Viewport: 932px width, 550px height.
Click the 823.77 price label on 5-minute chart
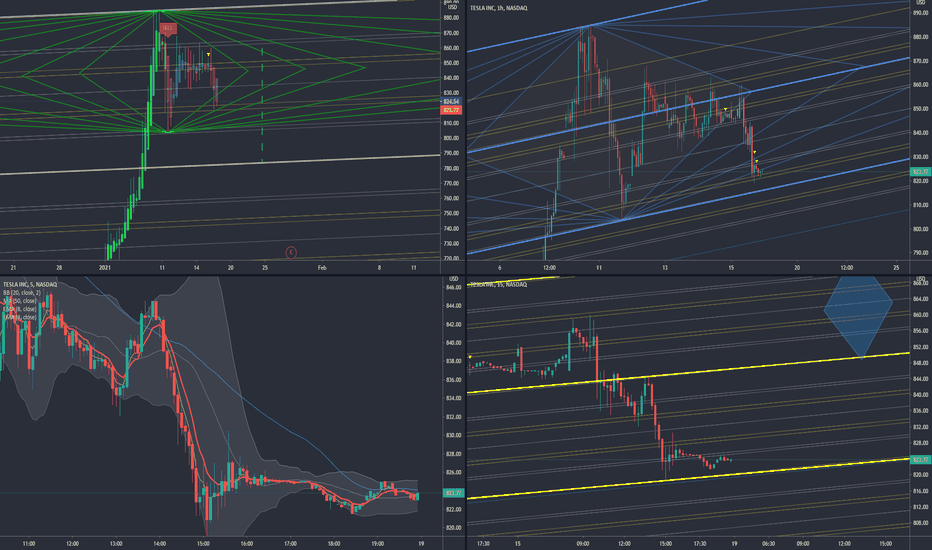pos(454,493)
